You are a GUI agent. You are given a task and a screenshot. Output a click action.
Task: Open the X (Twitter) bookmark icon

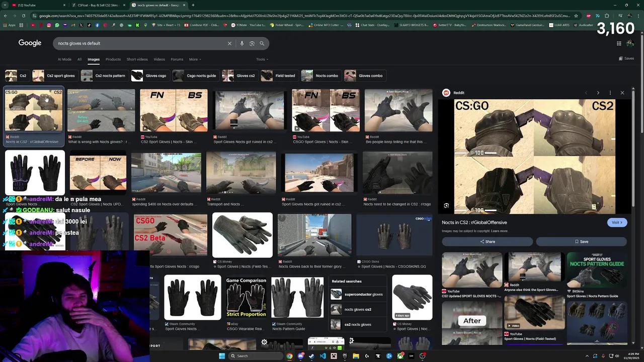[x=81, y=25]
